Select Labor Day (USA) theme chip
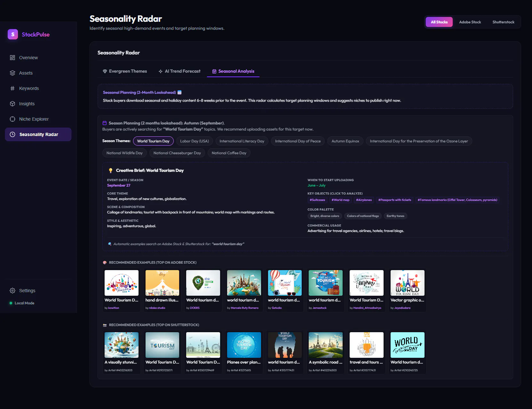Image resolution: width=532 pixels, height=409 pixels. (195, 141)
